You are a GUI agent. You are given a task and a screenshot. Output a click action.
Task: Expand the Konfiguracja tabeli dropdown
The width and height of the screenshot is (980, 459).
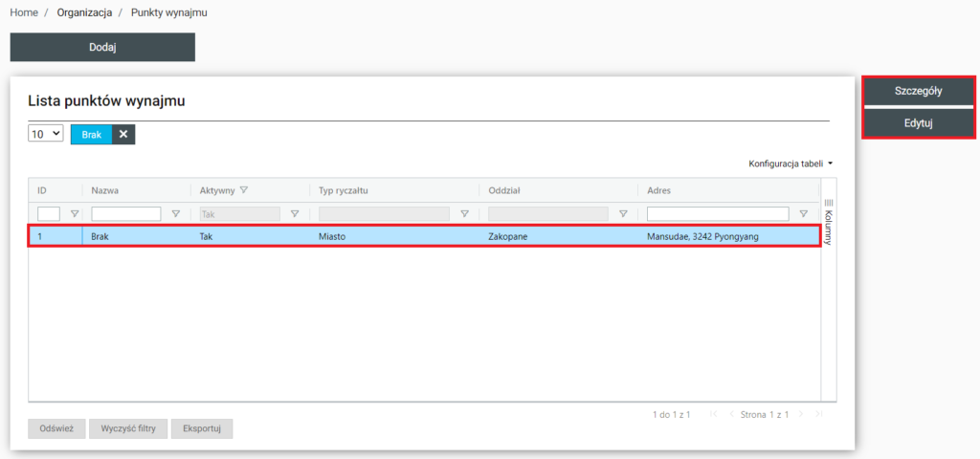point(791,164)
